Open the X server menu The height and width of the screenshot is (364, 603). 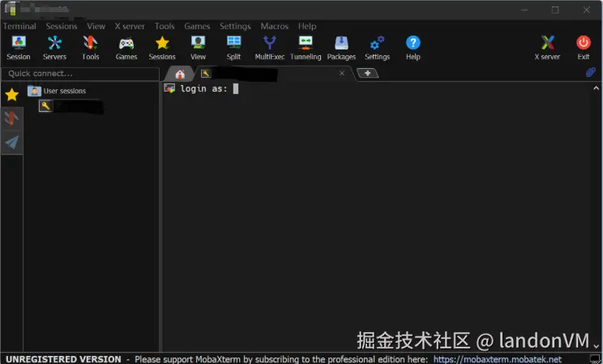pos(130,26)
